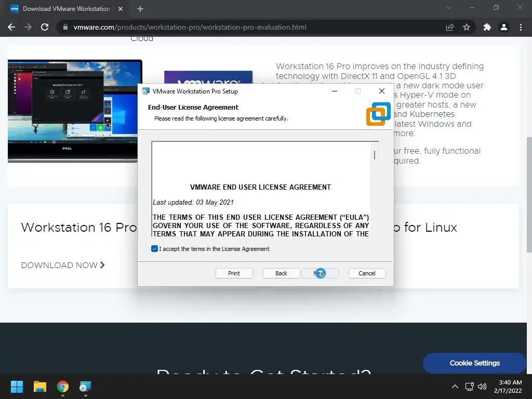Viewport: 532px width, 399px height.
Task: Click the Last updated: 03 May 2021 text
Action: click(193, 202)
